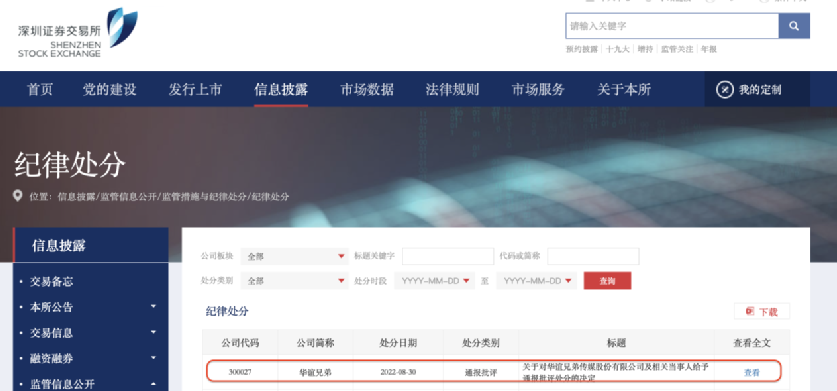837x391 pixels.
Task: Open 我的定制 customization panel
Action: [757, 89]
